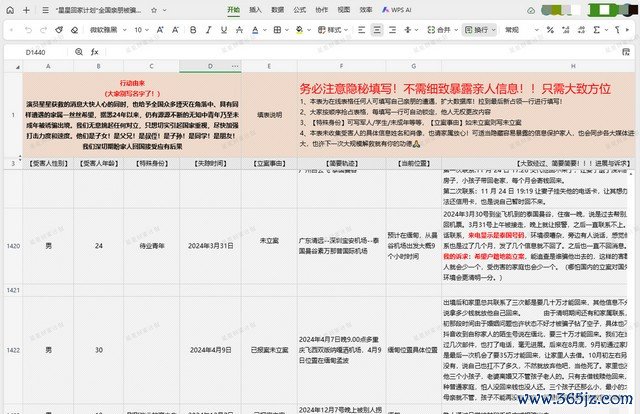Toggle bold formatting
The width and height of the screenshot is (640, 414).
click(x=193, y=30)
